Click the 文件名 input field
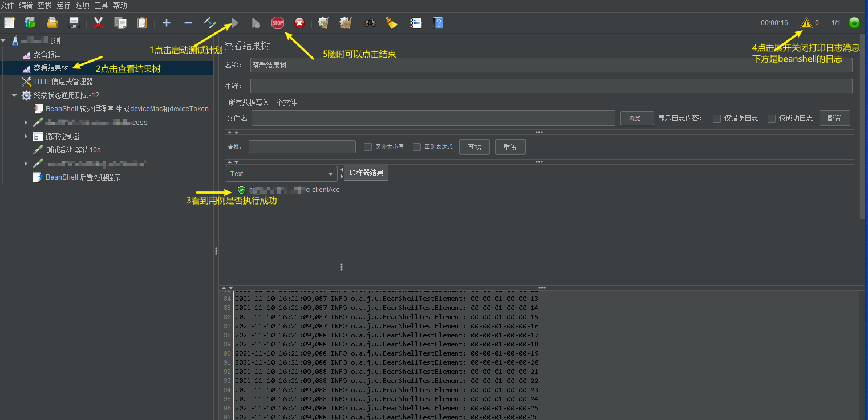Screen dimensions: 868x420 (433, 118)
